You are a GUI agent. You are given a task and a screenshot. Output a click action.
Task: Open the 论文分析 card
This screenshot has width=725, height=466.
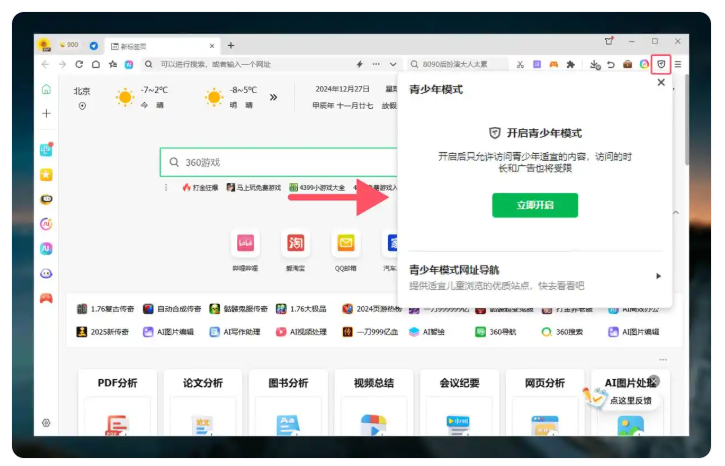(x=203, y=402)
